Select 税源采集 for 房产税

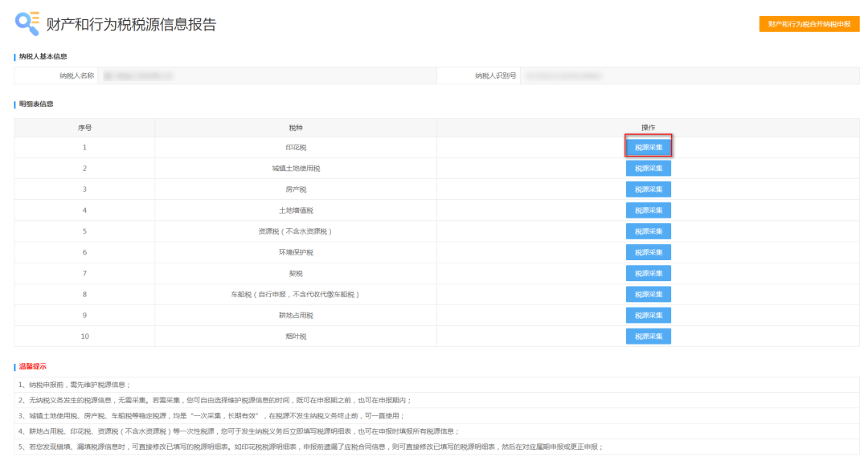point(648,190)
